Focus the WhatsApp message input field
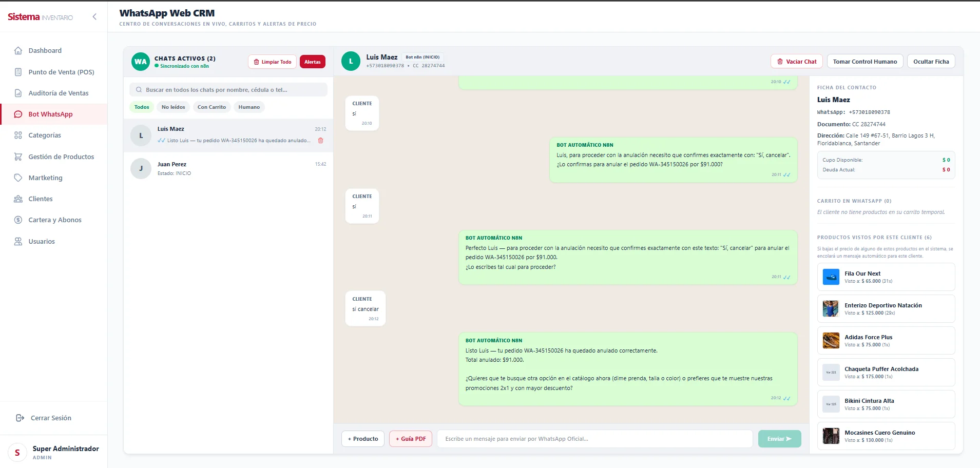980x468 pixels. click(595, 439)
